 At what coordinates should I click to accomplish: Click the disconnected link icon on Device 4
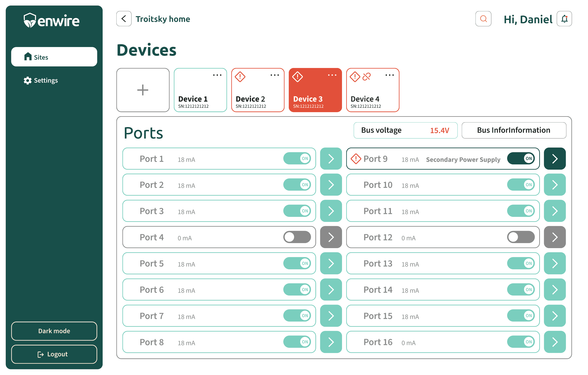click(x=366, y=76)
